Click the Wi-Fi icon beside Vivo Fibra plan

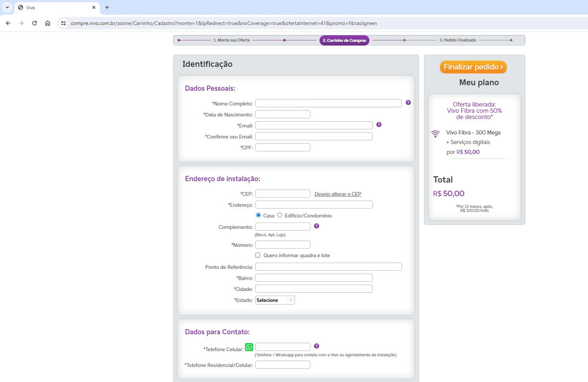tap(435, 134)
